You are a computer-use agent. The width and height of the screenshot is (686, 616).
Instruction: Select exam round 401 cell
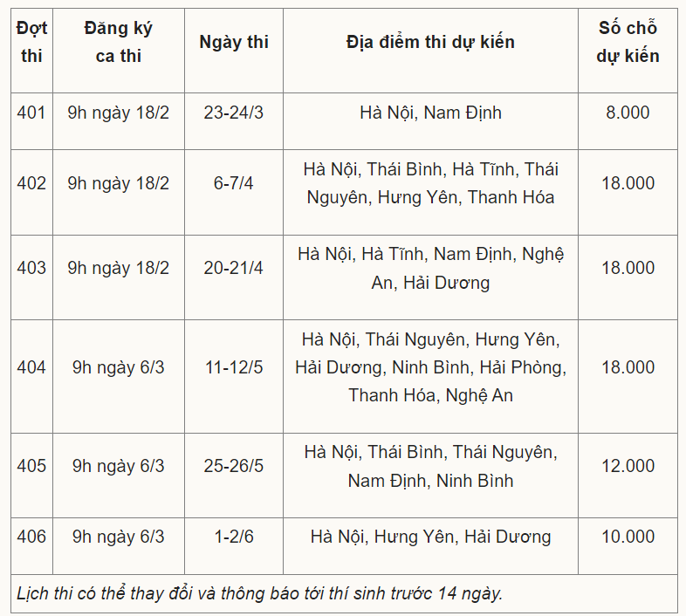pos(31,113)
